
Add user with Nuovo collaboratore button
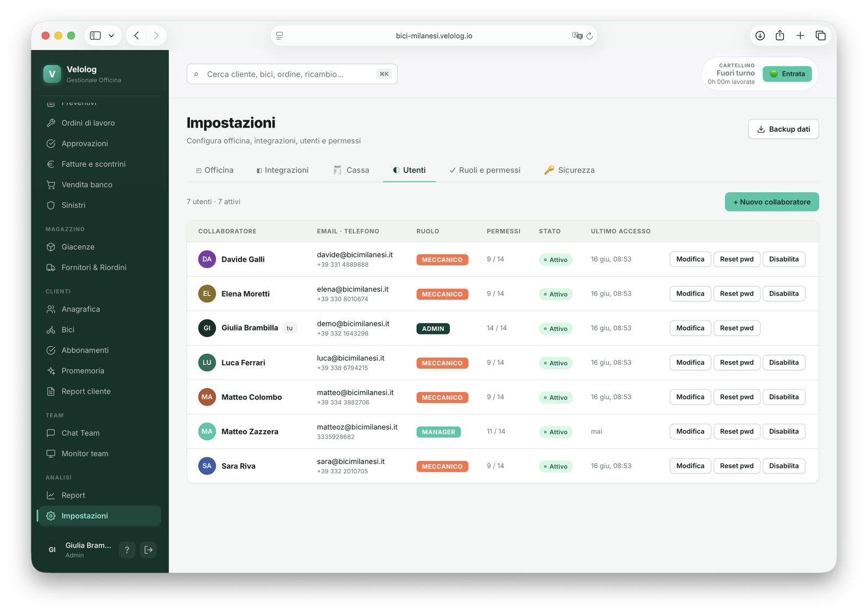pyautogui.click(x=772, y=202)
